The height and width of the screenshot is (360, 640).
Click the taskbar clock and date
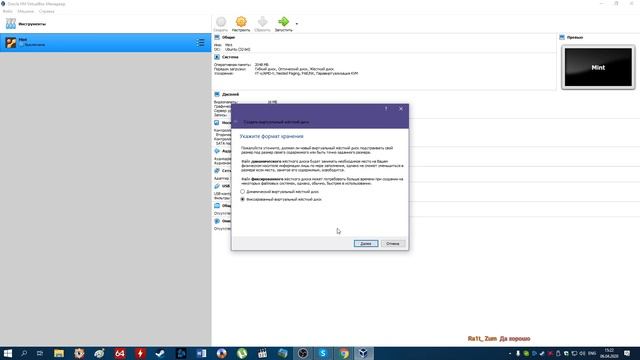point(609,353)
